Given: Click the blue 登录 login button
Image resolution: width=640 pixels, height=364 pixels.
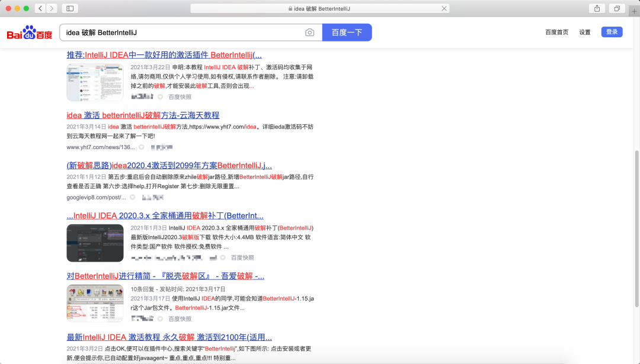Looking at the screenshot, I should [x=612, y=32].
